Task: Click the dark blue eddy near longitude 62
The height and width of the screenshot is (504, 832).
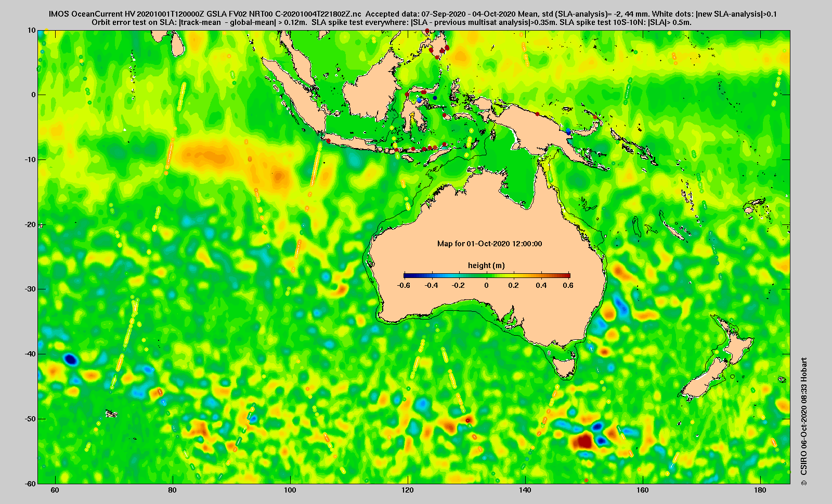Action: coord(70,359)
